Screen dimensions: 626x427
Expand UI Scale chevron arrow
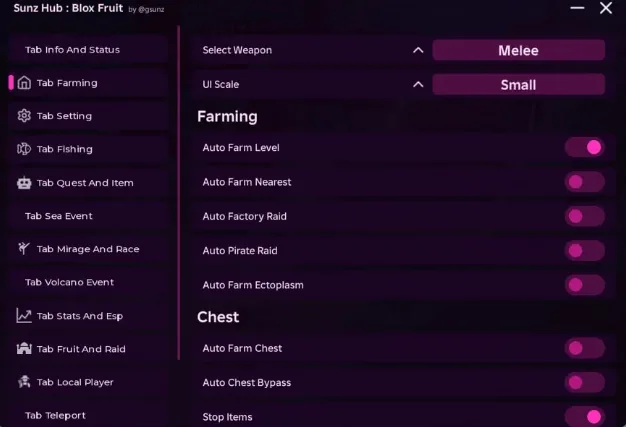point(418,84)
